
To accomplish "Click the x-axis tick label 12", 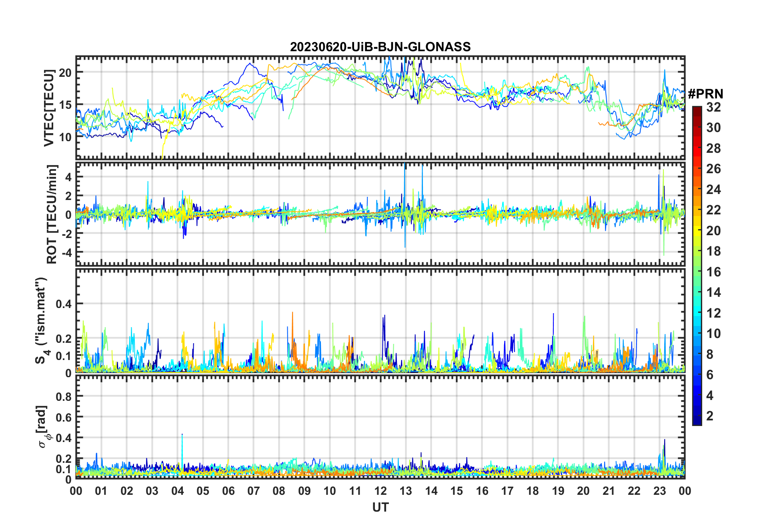I will 380,491.
